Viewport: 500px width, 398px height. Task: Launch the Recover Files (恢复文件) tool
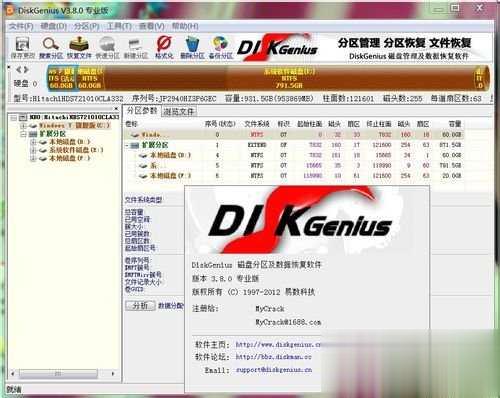tap(79, 48)
